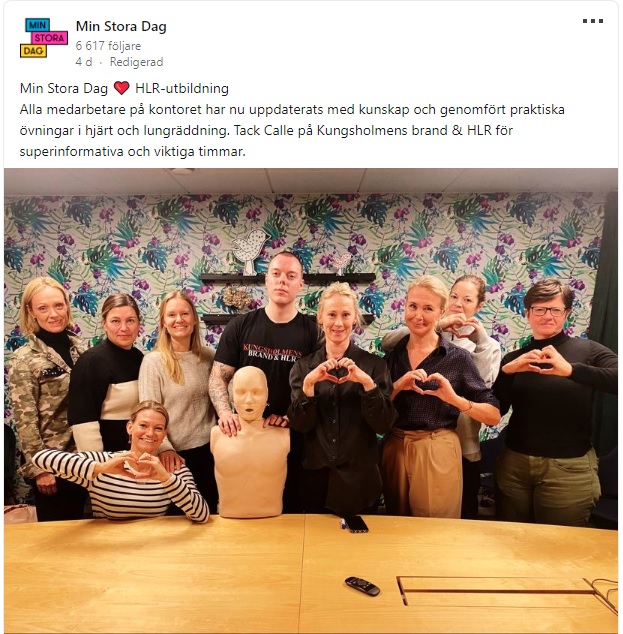Click the smartphone lying on the table
623x634 pixels.
click(356, 524)
